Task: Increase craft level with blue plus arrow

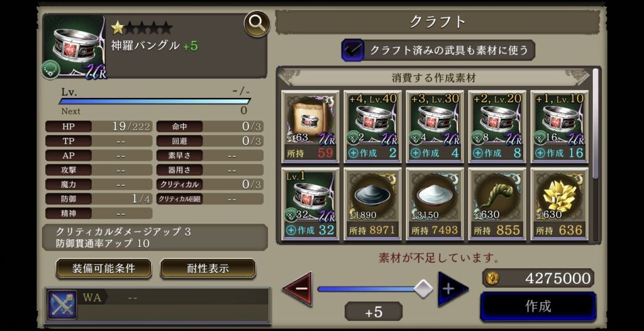Action: [453, 288]
